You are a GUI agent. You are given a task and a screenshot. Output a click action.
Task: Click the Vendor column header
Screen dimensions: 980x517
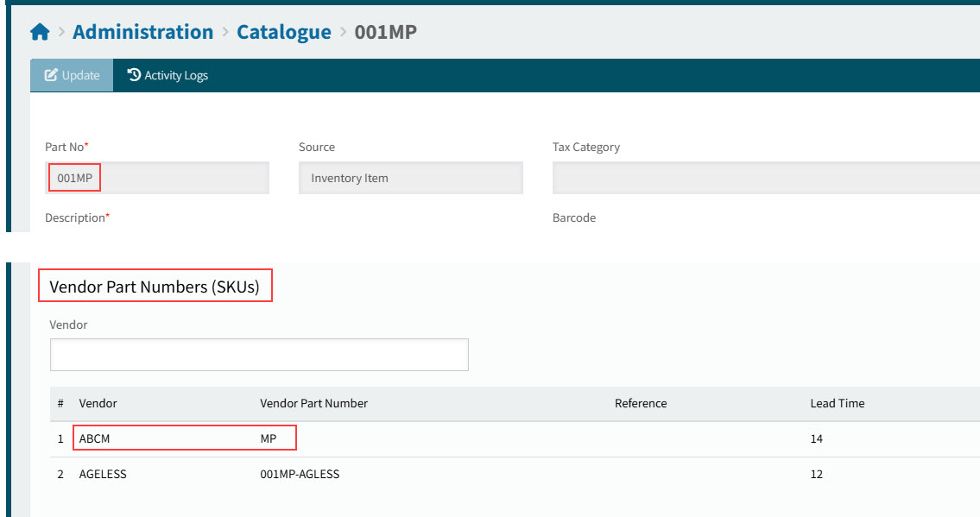[x=98, y=403]
